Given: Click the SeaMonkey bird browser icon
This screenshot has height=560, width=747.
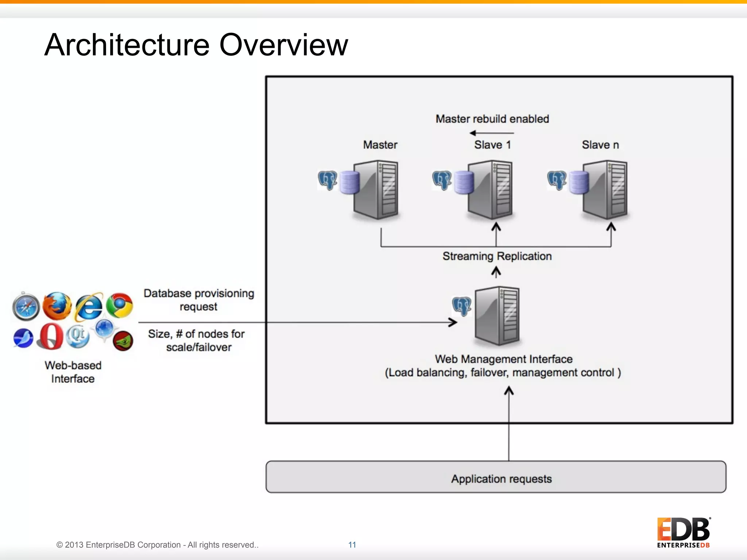Looking at the screenshot, I should coord(23,338).
